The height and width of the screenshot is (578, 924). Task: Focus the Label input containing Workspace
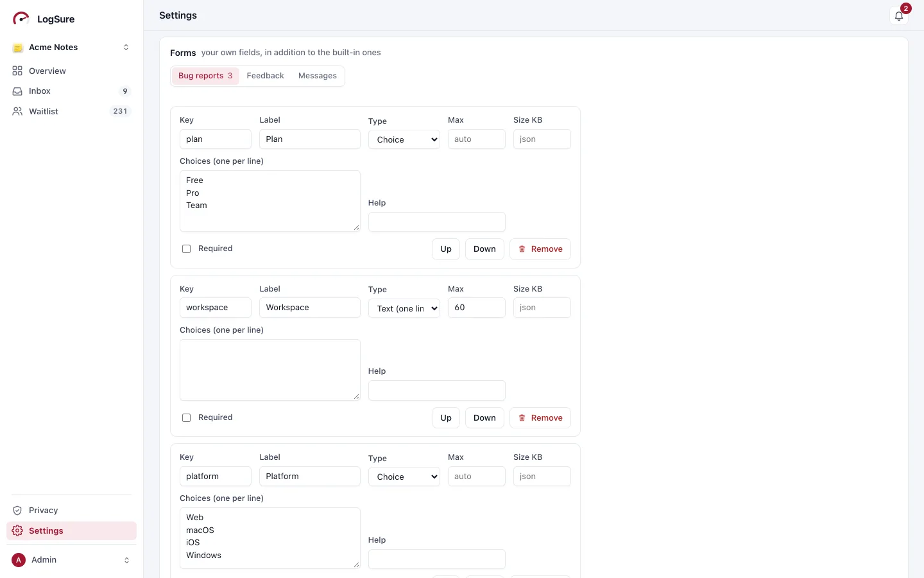coord(310,308)
